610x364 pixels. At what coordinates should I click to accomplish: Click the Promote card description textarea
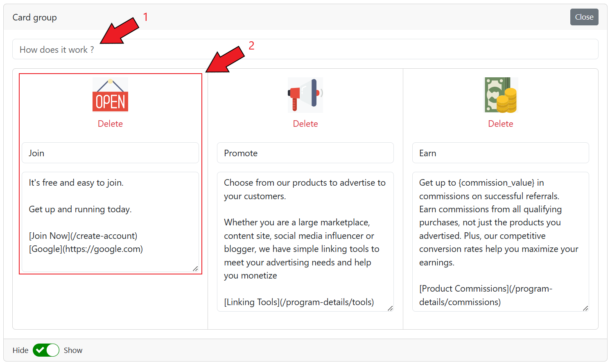pyautogui.click(x=305, y=241)
